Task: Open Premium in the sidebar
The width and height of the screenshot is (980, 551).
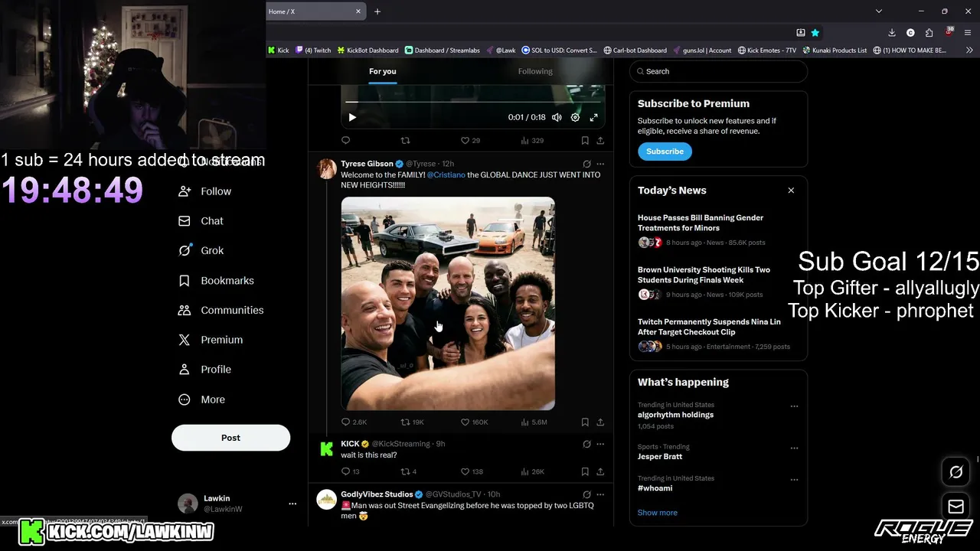Action: pos(211,340)
